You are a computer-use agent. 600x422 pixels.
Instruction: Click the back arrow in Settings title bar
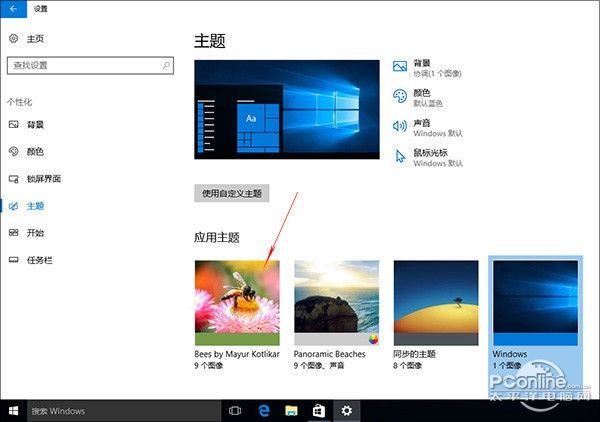pos(13,8)
